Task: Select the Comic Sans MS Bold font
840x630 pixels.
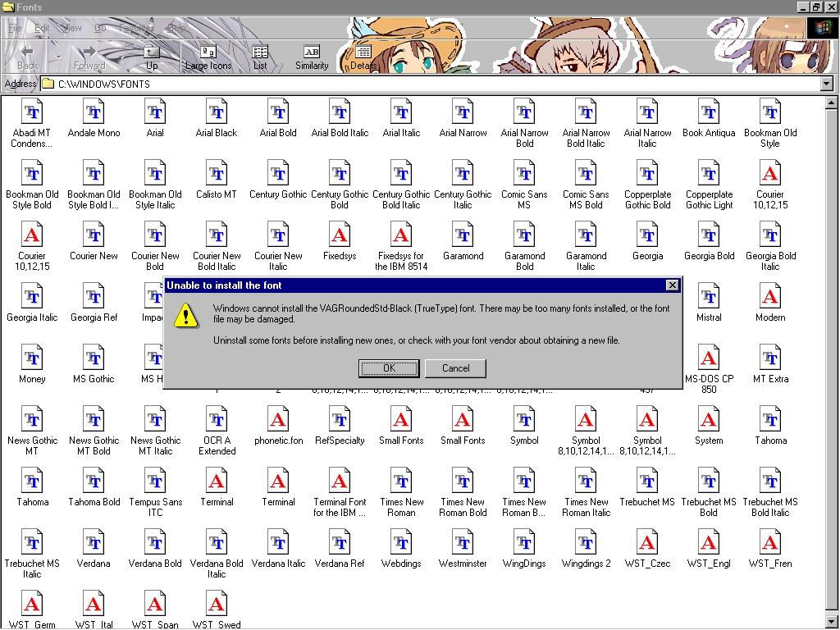Action: pos(586,174)
